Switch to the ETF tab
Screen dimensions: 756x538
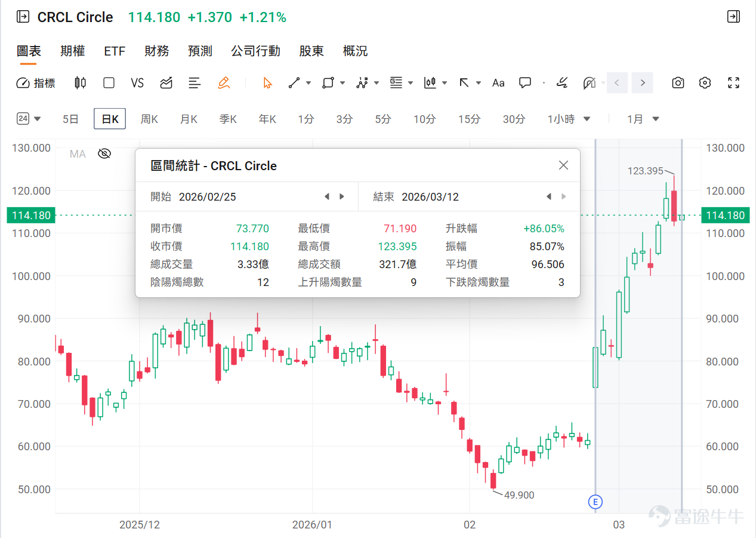coord(115,51)
